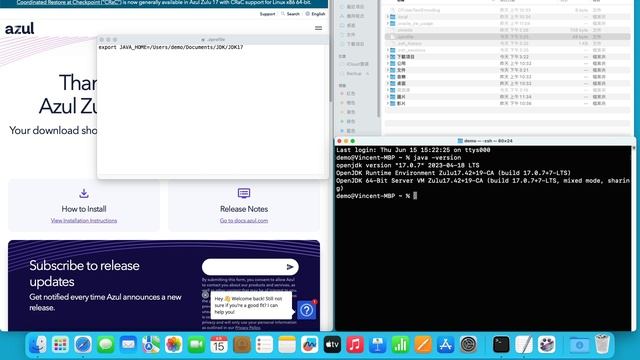
Task: Launch Safari from the Dock
Action: point(83,345)
